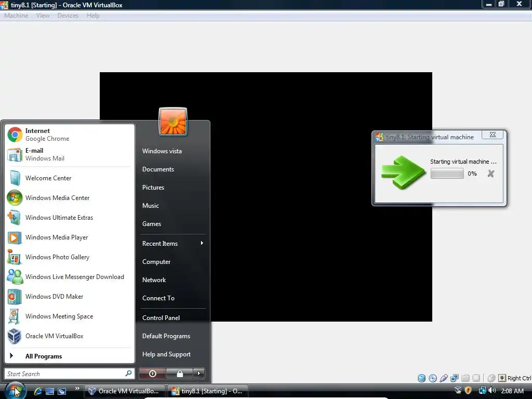Click the shared folders status icon

[x=465, y=378]
